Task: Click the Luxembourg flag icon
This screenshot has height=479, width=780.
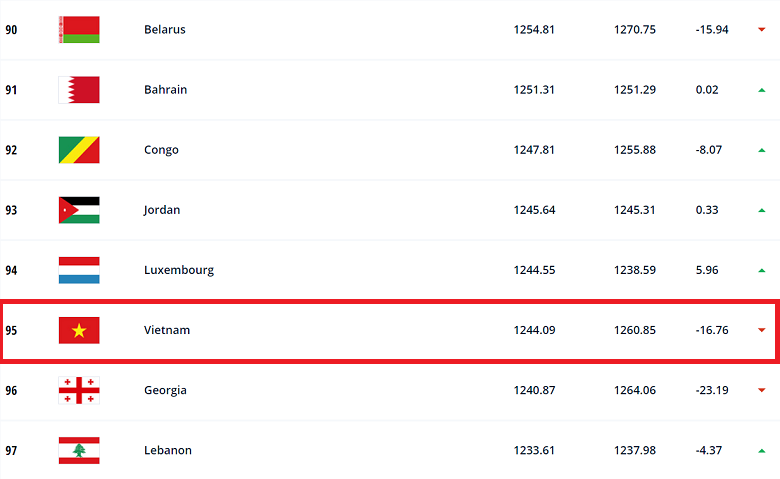Action: (x=79, y=270)
